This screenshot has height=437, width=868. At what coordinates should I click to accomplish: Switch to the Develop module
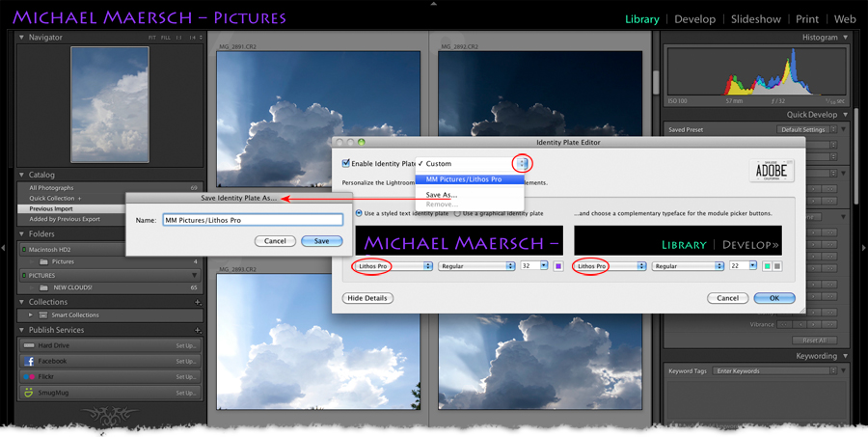pos(694,19)
